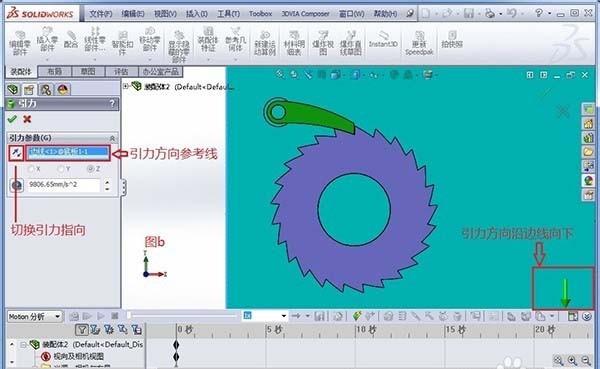The image size is (600, 369).
Task: Open the 3DVIA Composer menu
Action: click(x=305, y=14)
